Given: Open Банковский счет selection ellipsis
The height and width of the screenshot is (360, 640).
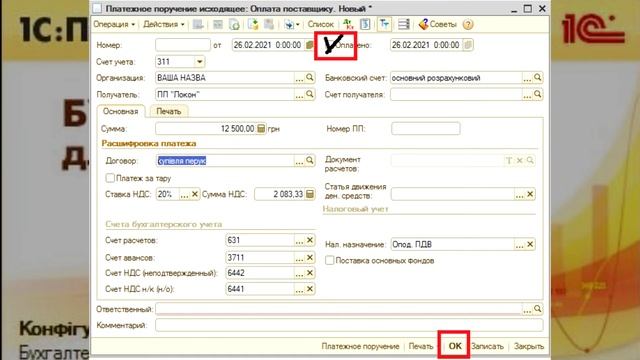Looking at the screenshot, I should [x=527, y=78].
